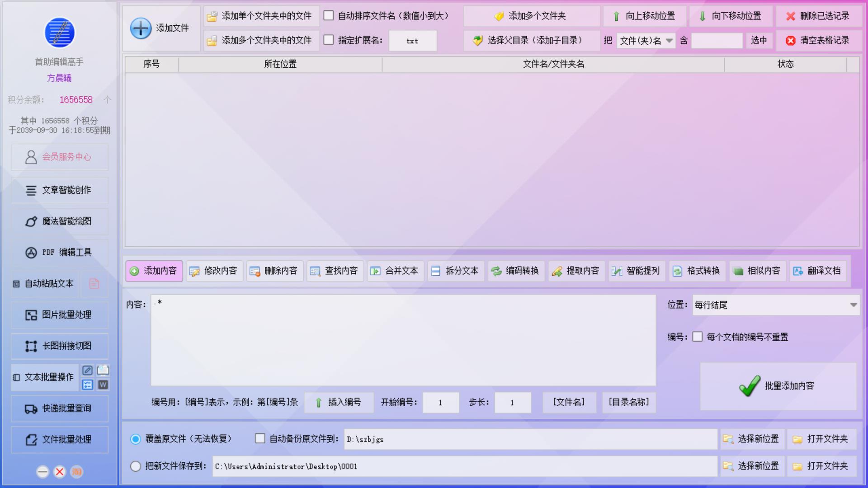The height and width of the screenshot is (488, 868).
Task: Open 快递批量查询 in sidebar
Action: (x=60, y=408)
